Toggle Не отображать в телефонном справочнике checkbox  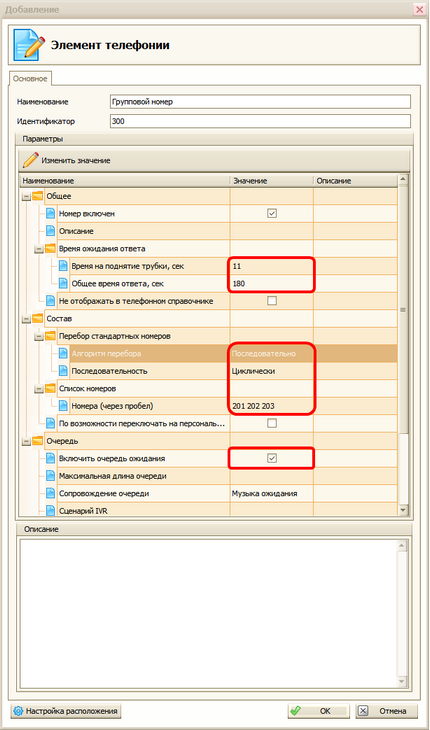(x=272, y=301)
